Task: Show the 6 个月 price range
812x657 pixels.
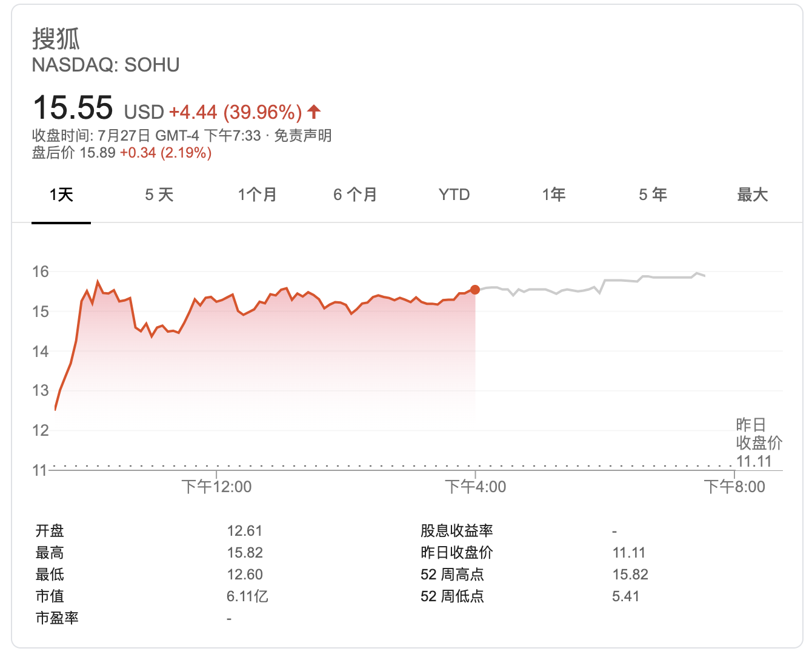Action: click(x=356, y=195)
